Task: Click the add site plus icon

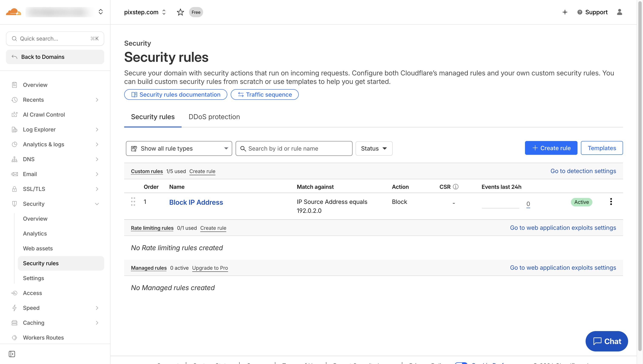Action: pos(565,12)
